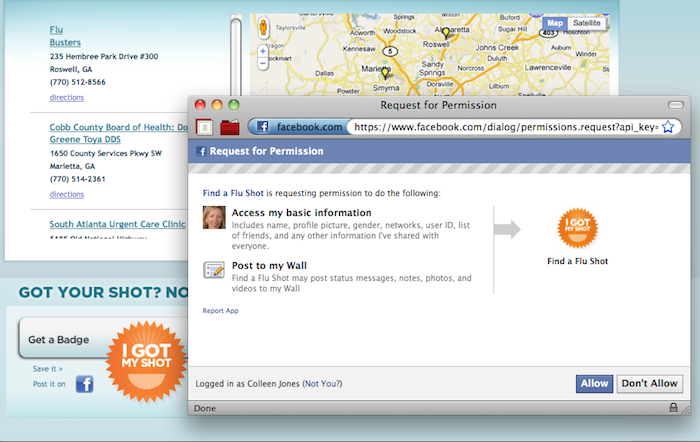
Task: Click the Access my basic information heading
Action: point(301,213)
